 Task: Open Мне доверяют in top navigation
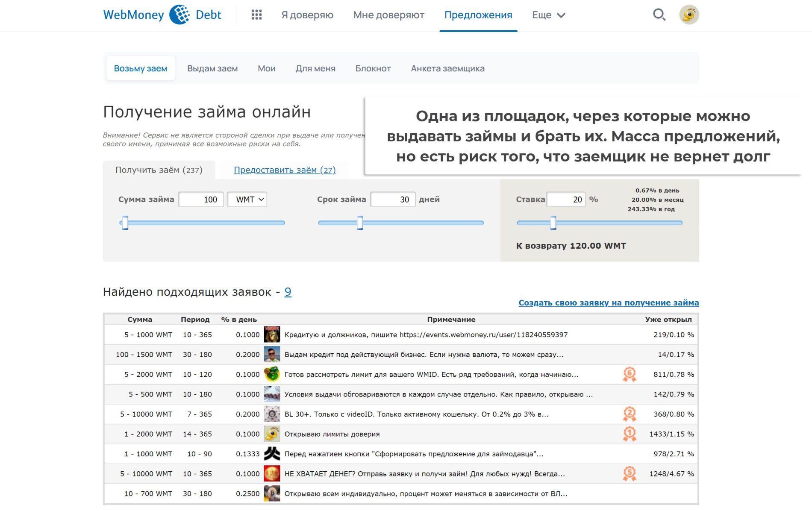tap(388, 15)
